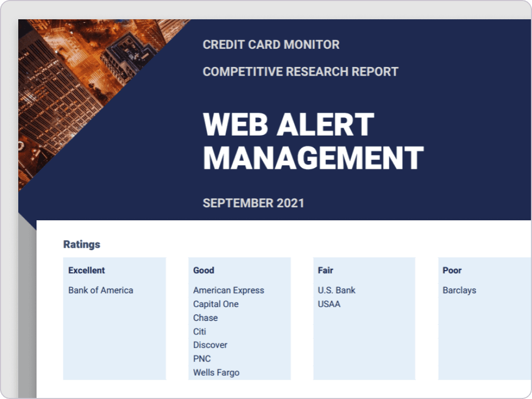Click the 'Ratings' section heading

point(82,244)
